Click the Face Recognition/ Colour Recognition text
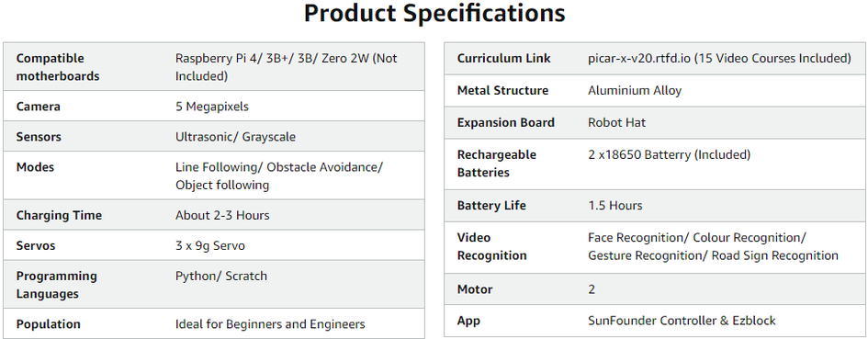 point(697,238)
